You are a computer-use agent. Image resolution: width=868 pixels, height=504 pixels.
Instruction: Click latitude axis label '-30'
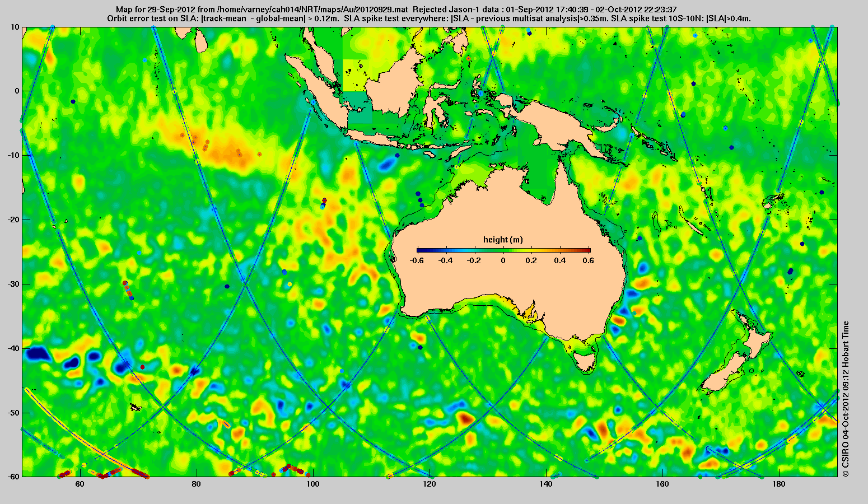[x=13, y=284]
